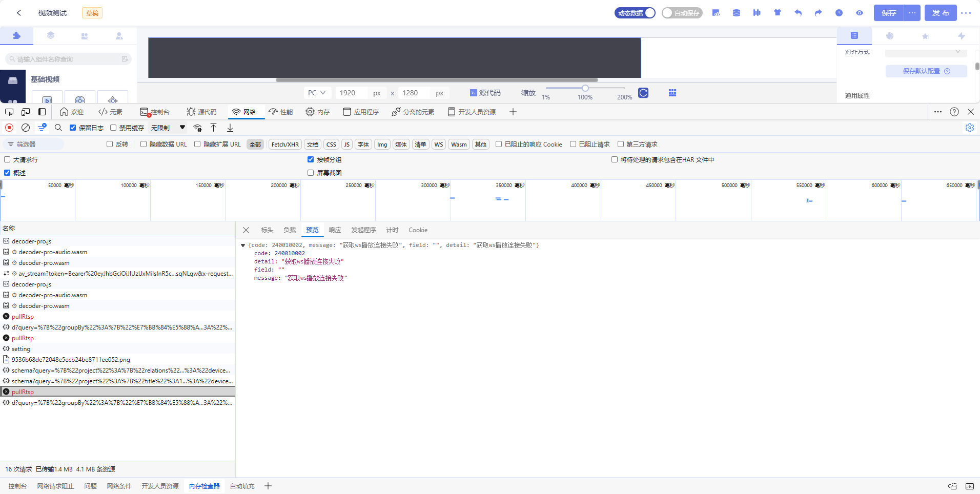Toggle the 禁用缓存 checkbox

[x=113, y=128]
